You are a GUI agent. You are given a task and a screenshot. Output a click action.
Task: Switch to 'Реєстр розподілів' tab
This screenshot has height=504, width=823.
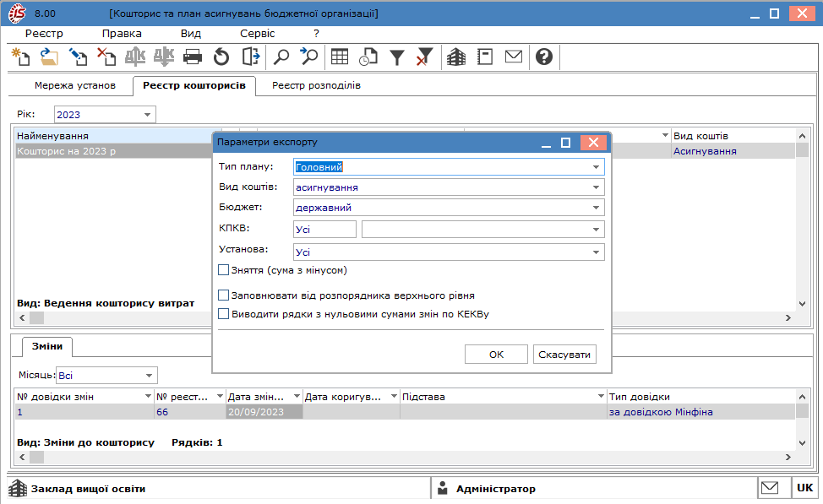tap(316, 85)
